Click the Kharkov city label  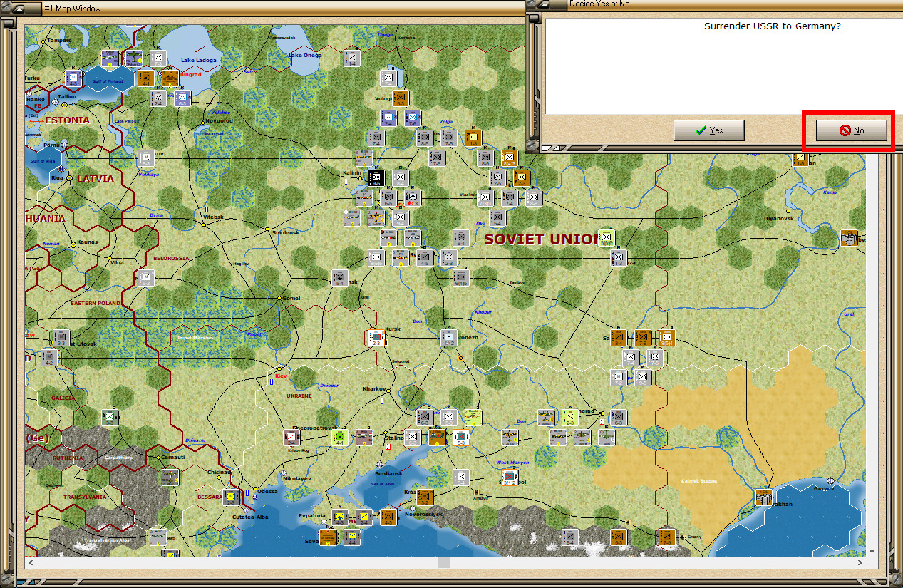coord(374,388)
